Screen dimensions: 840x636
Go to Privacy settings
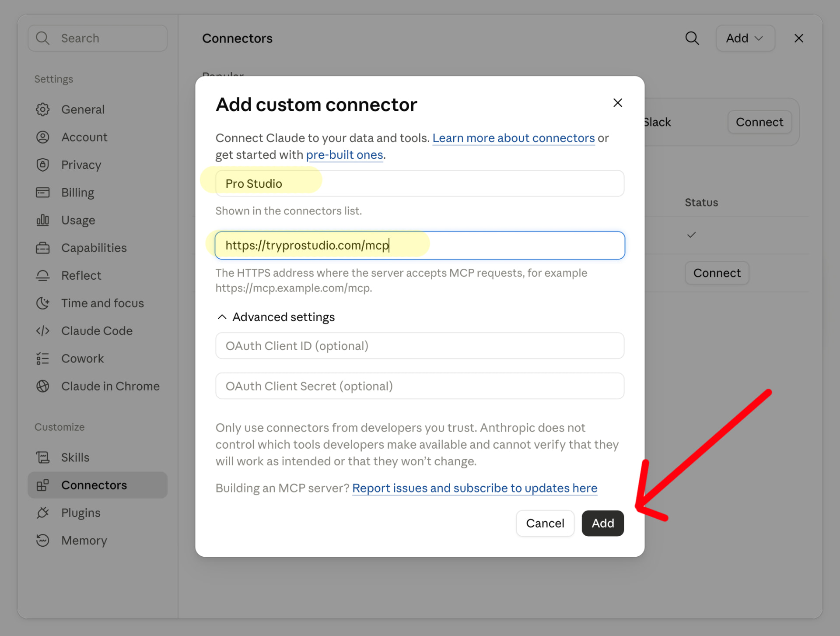(98, 165)
